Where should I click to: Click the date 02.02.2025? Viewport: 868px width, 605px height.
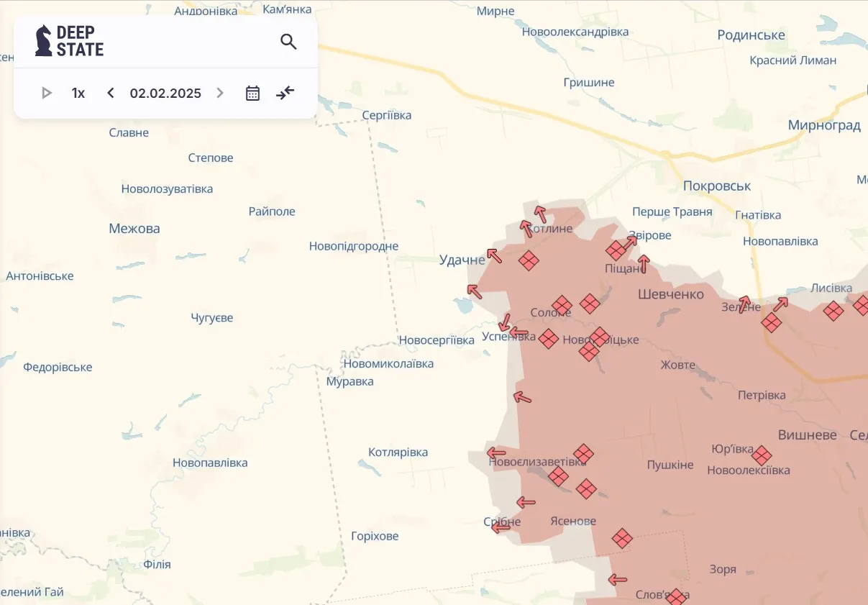point(165,93)
